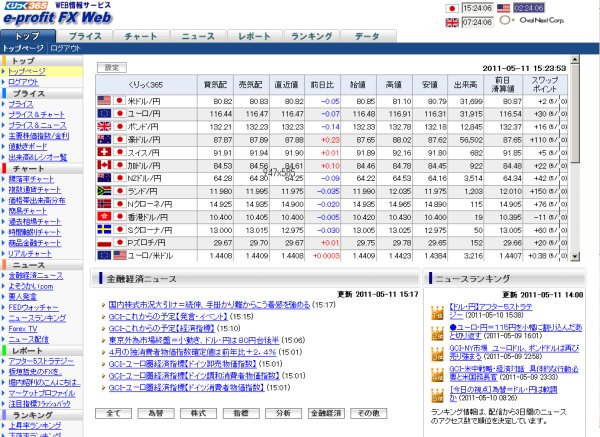Click the Poland flag in Pズロチ/円 row
600x437 pixels.
(x=104, y=243)
